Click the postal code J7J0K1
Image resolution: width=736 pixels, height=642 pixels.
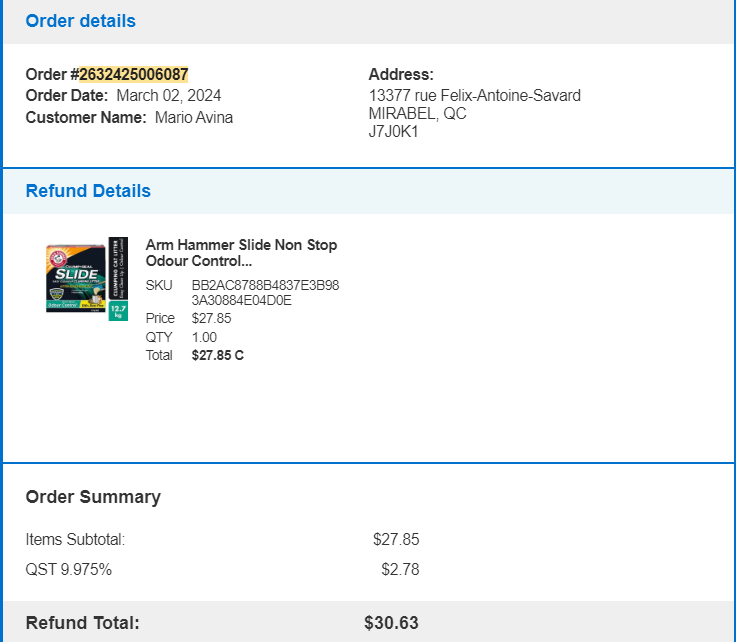(x=393, y=131)
